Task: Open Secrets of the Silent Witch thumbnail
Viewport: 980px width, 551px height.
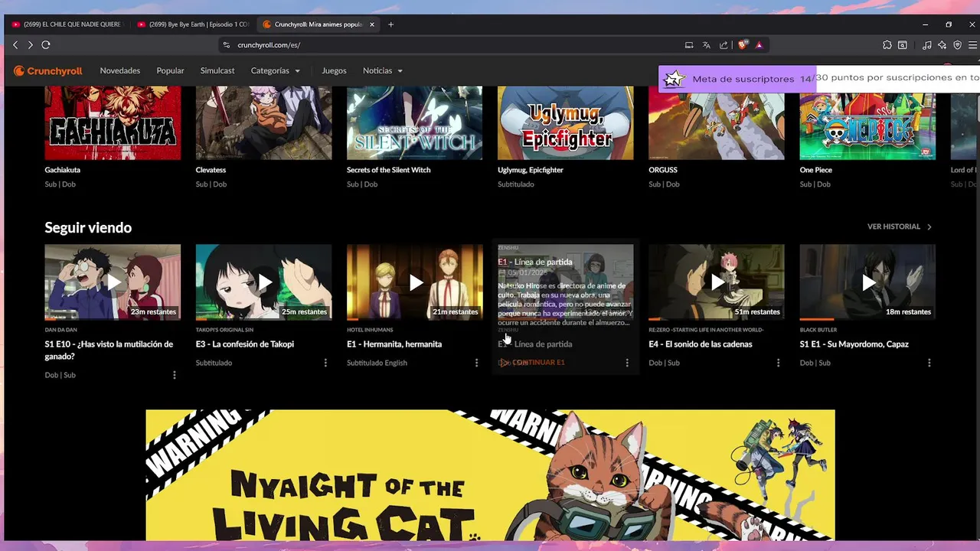Action: pyautogui.click(x=414, y=122)
